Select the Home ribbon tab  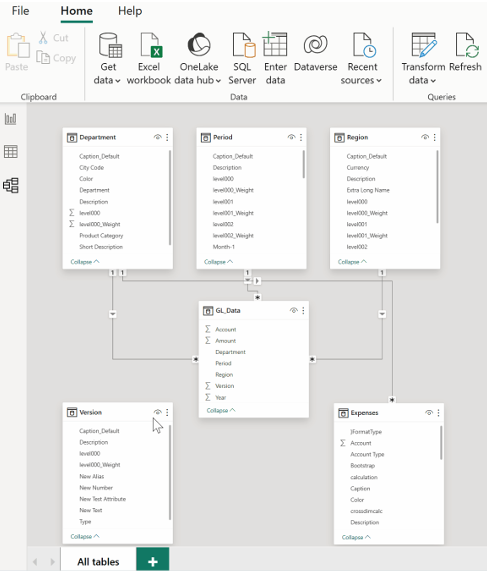[x=77, y=11]
